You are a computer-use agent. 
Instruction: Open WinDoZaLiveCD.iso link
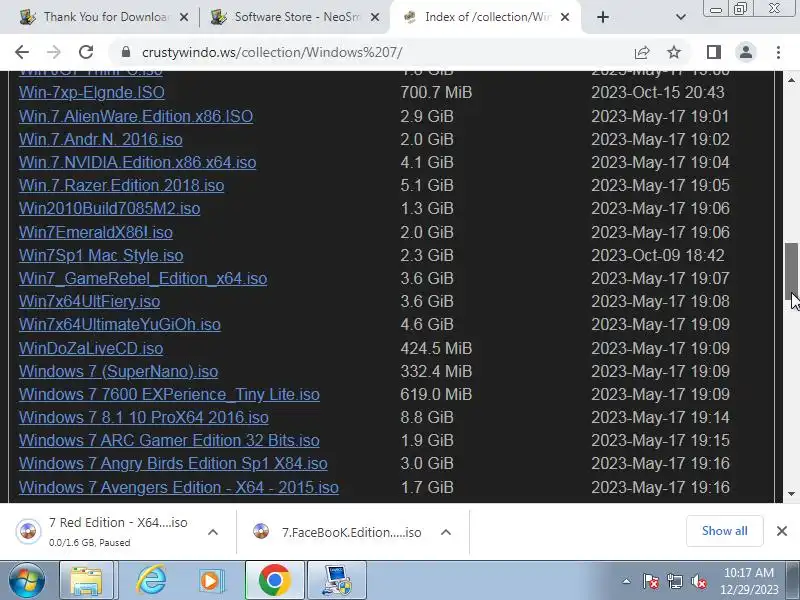(91, 348)
